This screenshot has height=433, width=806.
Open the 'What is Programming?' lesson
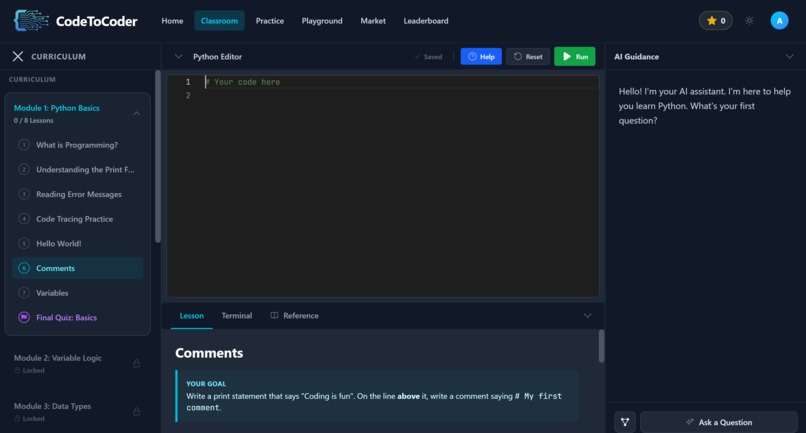[78, 145]
